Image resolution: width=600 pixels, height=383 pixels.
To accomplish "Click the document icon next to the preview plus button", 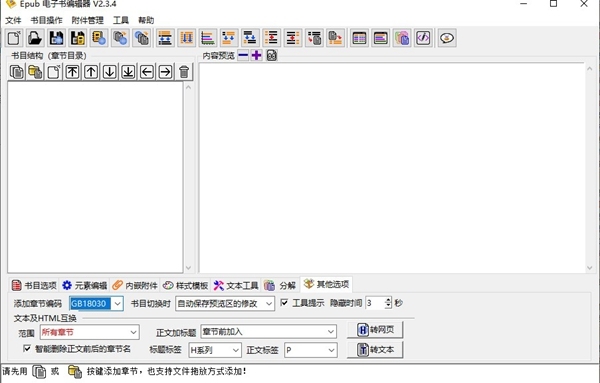I will pyautogui.click(x=272, y=55).
